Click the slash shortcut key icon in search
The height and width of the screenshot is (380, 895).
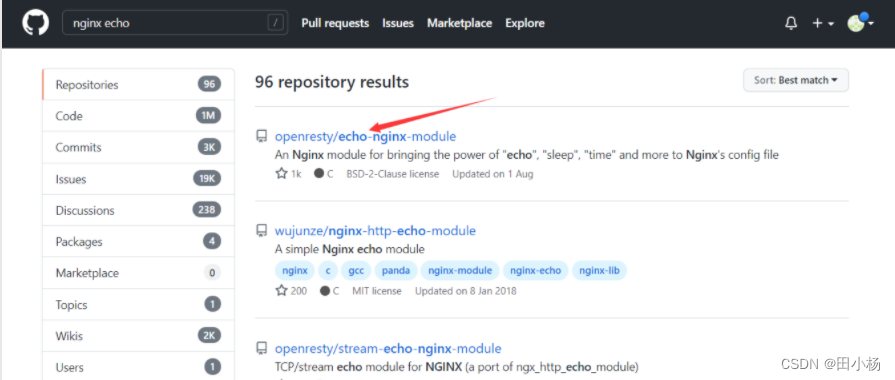click(276, 23)
